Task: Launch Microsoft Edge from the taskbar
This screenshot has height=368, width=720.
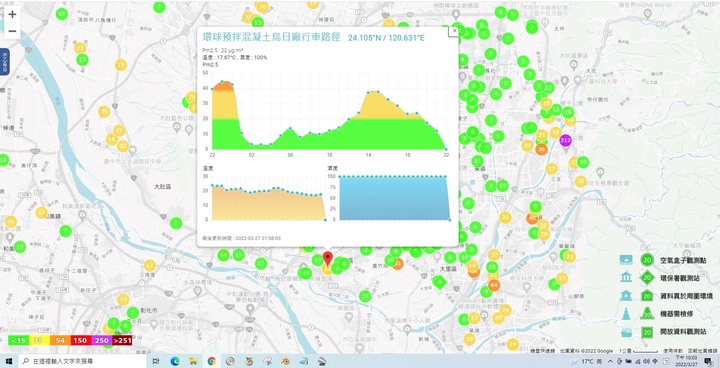Action: click(x=174, y=361)
